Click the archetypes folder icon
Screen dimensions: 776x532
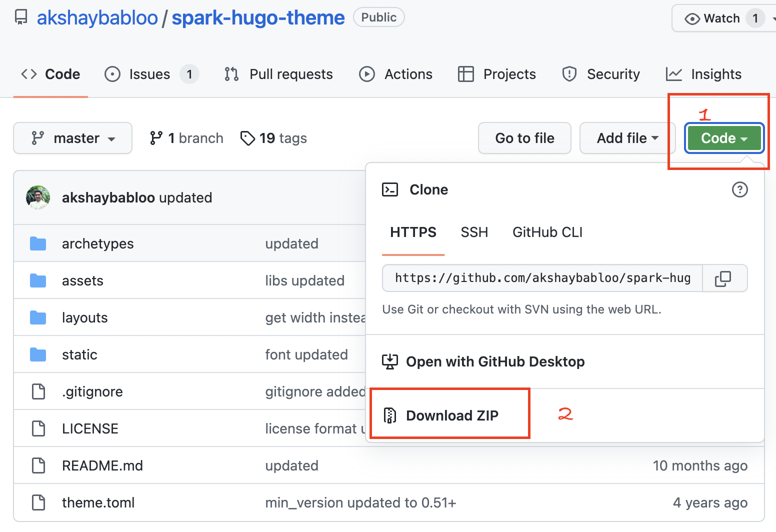38,243
